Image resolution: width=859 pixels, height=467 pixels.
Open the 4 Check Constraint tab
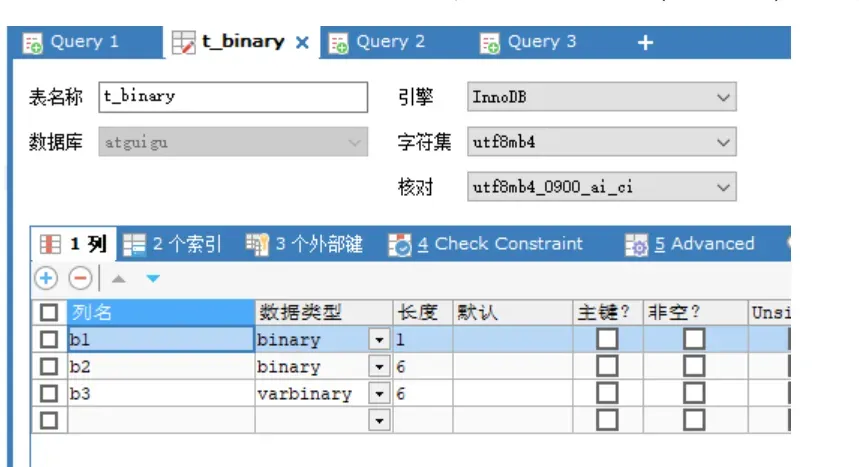pyautogui.click(x=486, y=244)
